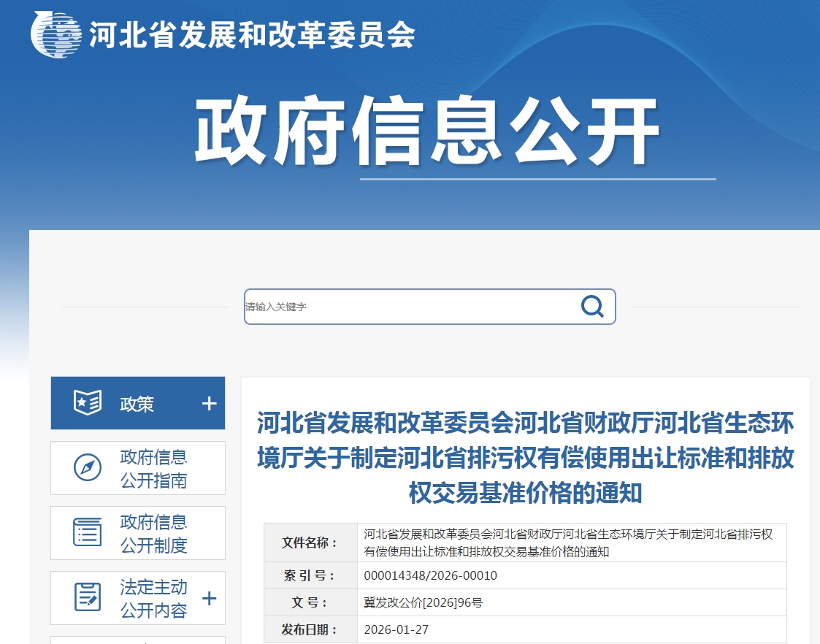Viewport: 820px width, 644px height.
Task: Open the 法定主动公开内容 sidebar entry
Action: pos(153,598)
